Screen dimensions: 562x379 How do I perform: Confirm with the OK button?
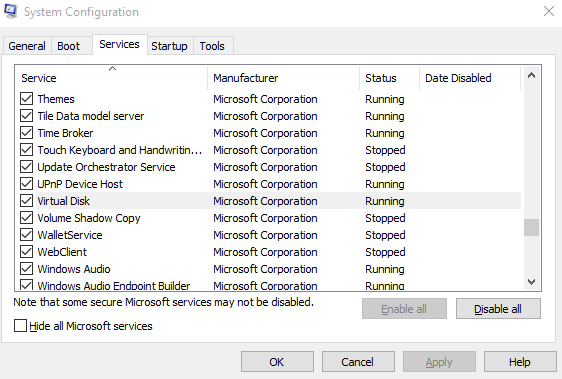tap(277, 362)
